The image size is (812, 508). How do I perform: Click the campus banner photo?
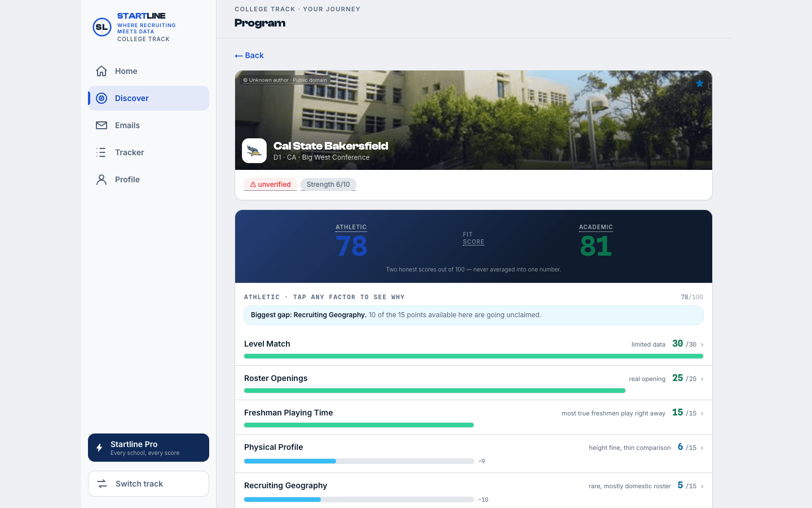(x=474, y=120)
